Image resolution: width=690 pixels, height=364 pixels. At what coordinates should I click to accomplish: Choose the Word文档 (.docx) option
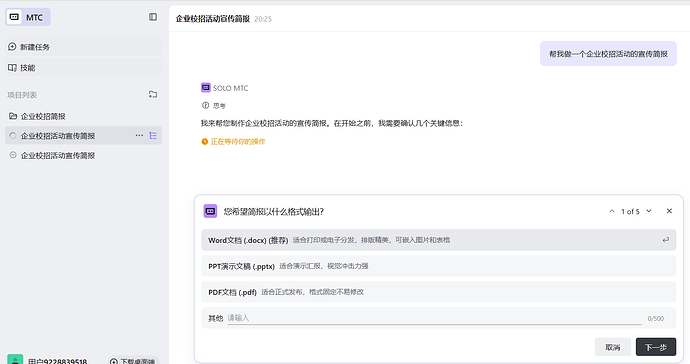pyautogui.click(x=438, y=240)
